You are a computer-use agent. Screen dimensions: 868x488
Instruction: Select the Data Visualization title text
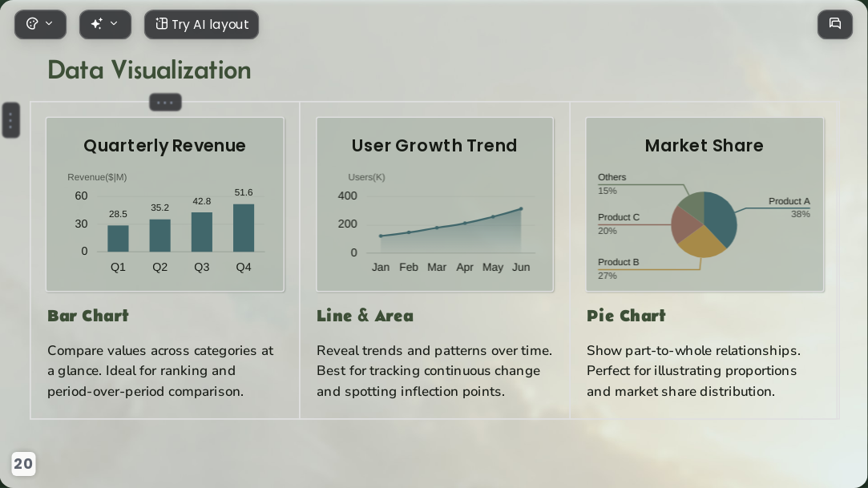click(x=149, y=71)
